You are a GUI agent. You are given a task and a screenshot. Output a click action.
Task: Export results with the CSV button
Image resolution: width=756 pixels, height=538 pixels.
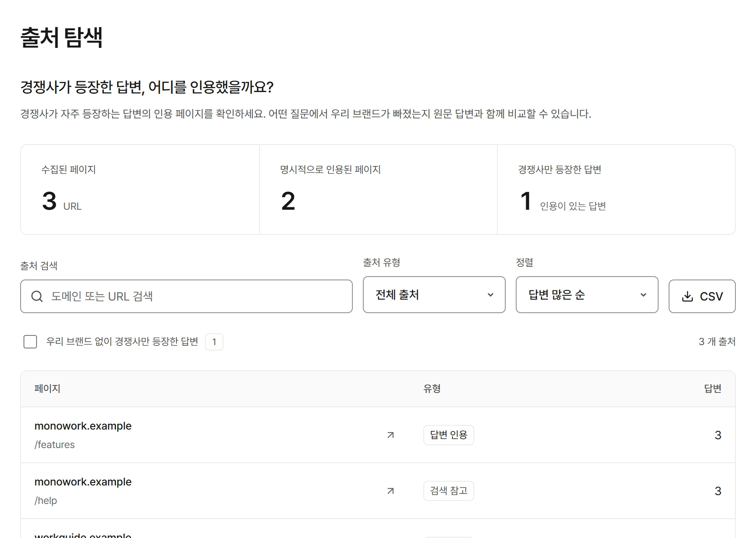[702, 296]
